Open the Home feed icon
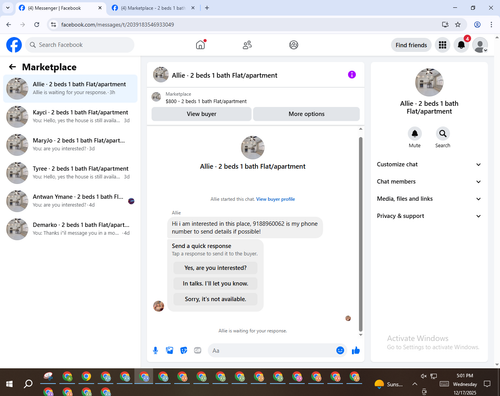The width and height of the screenshot is (500, 396). 200,45
